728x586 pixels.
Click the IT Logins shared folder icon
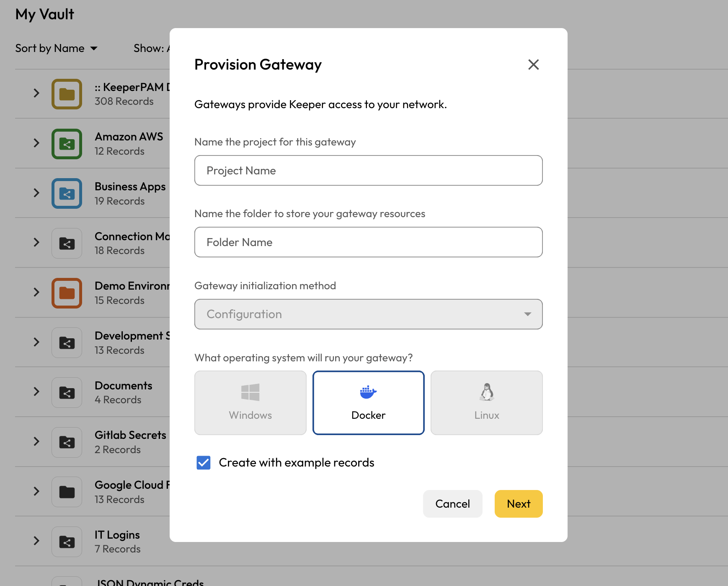click(x=67, y=542)
